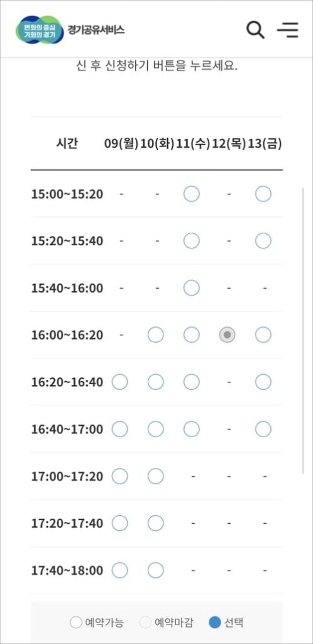313x644 pixels.
Task: Click the vertical scrollbar beside the timetable
Action: (x=303, y=331)
